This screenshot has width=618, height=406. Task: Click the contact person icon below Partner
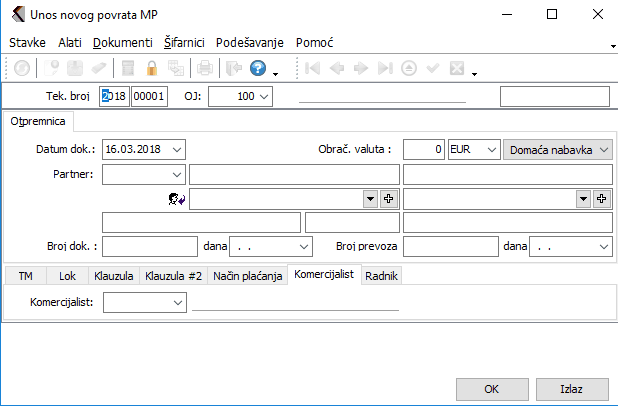(177, 199)
